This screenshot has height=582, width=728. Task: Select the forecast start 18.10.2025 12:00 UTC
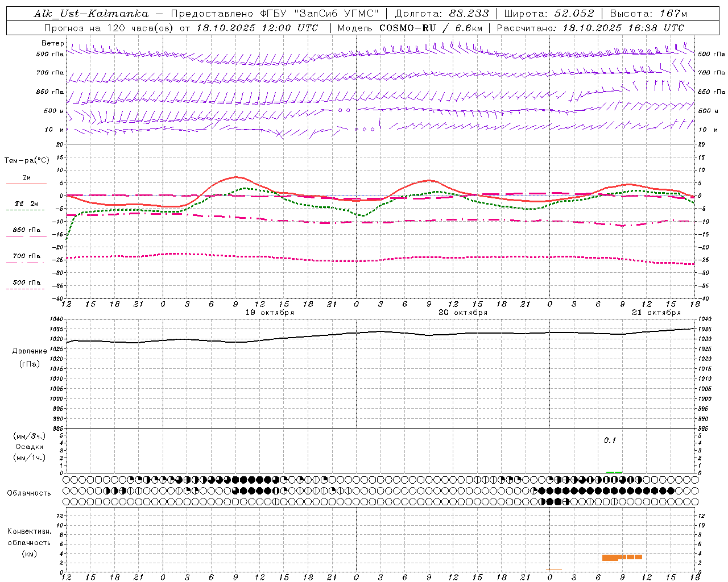(257, 28)
